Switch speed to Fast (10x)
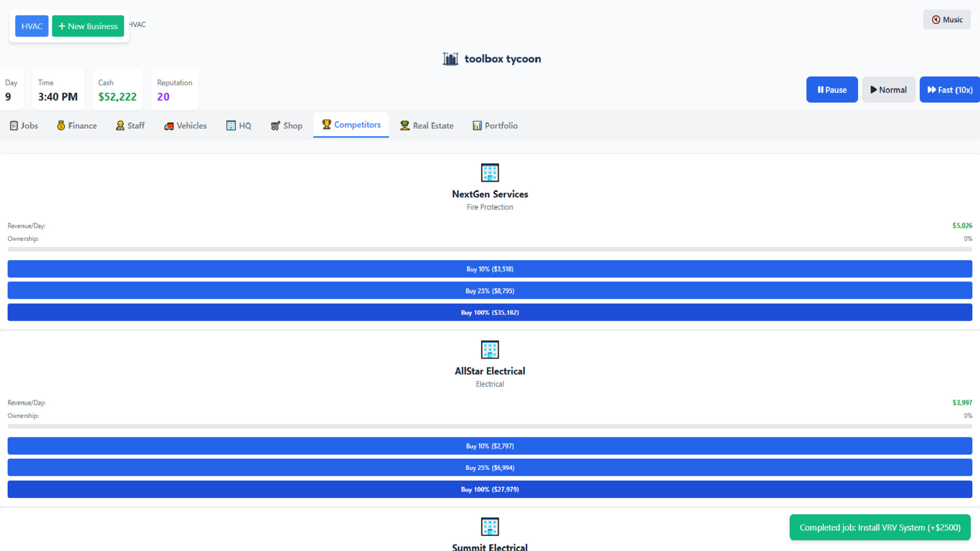 [949, 89]
